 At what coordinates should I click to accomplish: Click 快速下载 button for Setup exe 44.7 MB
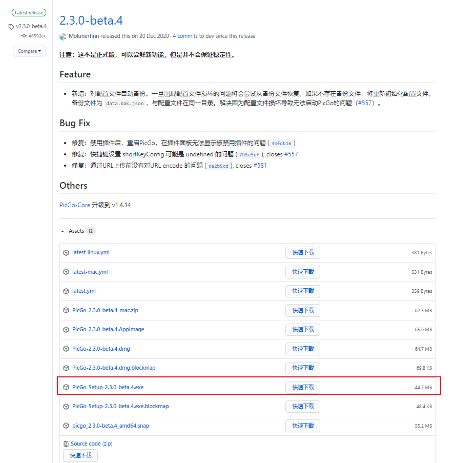coord(303,387)
